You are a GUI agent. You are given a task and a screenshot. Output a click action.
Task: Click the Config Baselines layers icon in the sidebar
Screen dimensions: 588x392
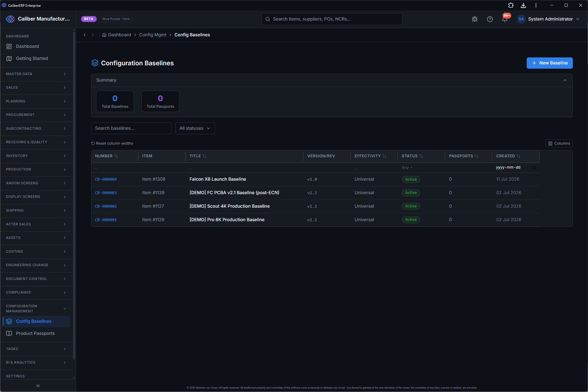(x=9, y=321)
